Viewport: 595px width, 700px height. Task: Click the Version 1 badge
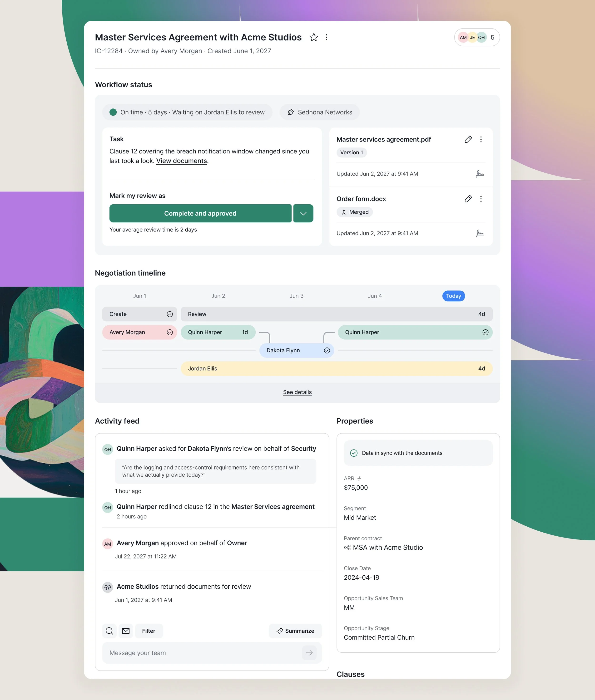(x=352, y=152)
